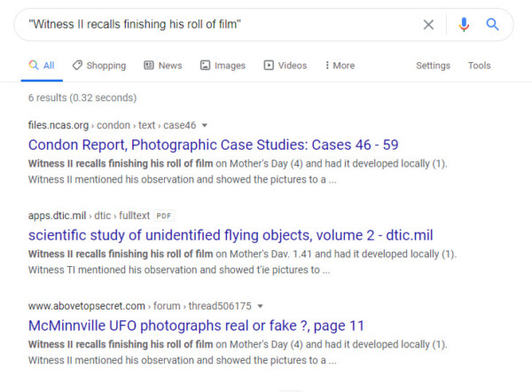Click the snippet text under McMinnville result
Image resolution: width=532 pixels, height=392 pixels.
click(x=238, y=352)
